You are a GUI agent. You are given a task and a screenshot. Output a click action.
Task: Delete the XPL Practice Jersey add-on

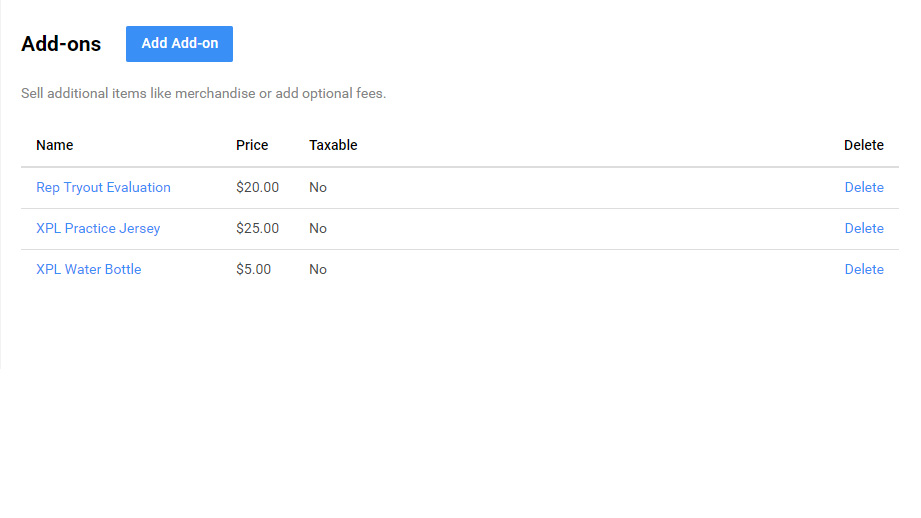click(x=864, y=228)
